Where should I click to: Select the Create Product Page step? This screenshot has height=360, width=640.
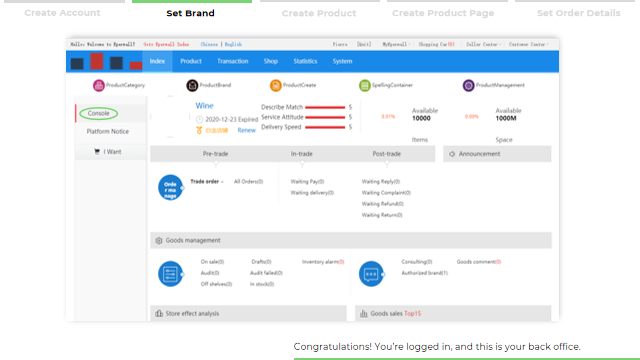pyautogui.click(x=443, y=13)
